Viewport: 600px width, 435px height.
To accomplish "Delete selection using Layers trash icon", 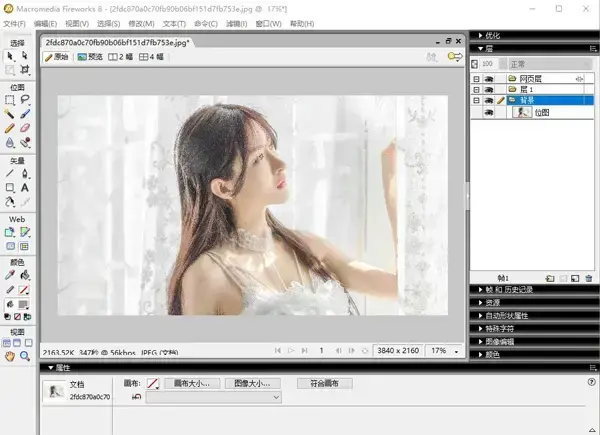I will pyautogui.click(x=589, y=278).
